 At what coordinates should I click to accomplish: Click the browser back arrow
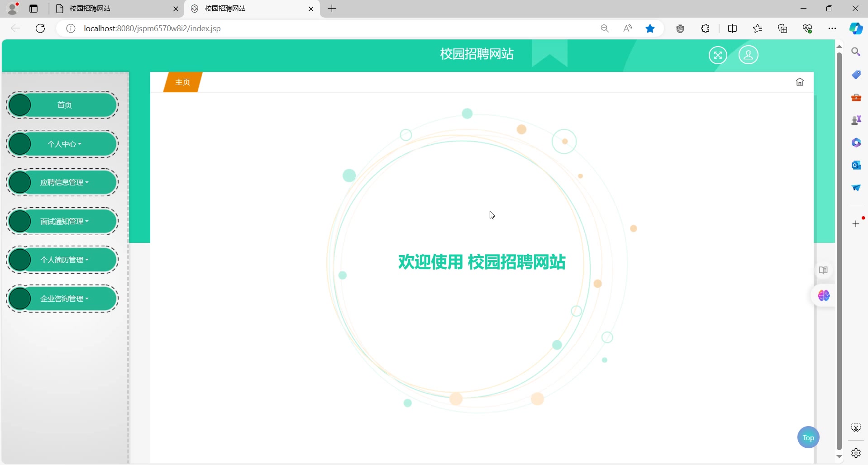coord(15,28)
